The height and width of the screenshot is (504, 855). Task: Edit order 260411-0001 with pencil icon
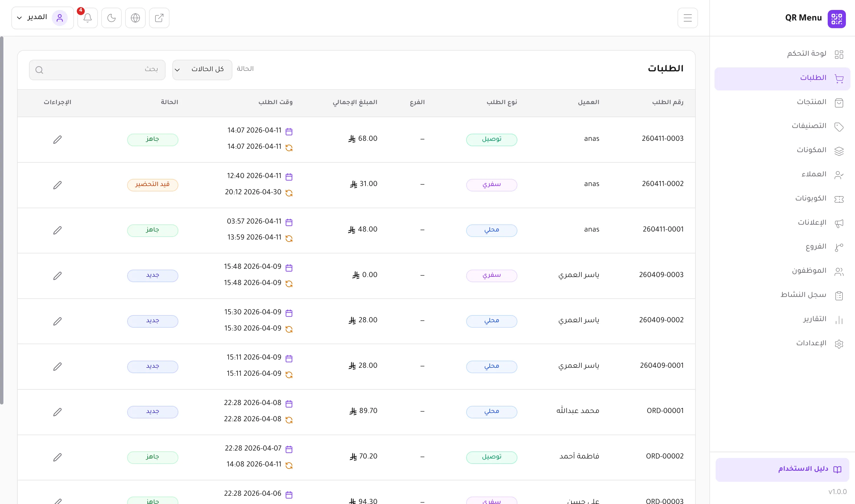pos(57,230)
